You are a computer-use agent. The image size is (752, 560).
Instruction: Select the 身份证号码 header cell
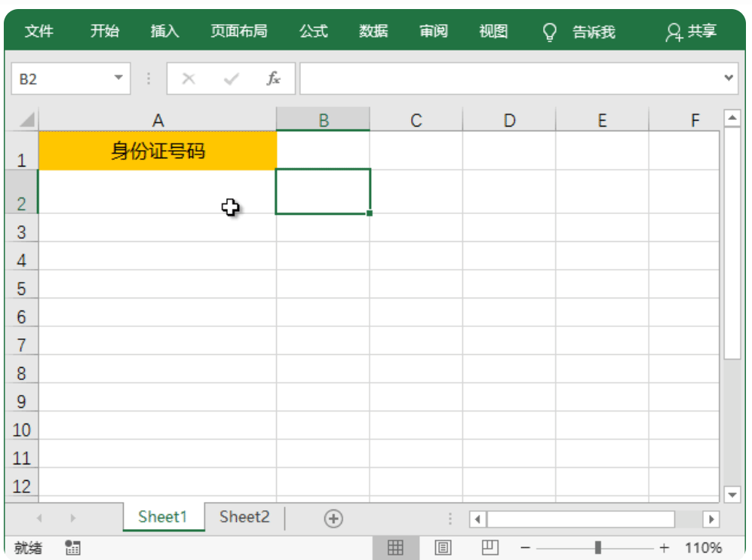click(158, 151)
